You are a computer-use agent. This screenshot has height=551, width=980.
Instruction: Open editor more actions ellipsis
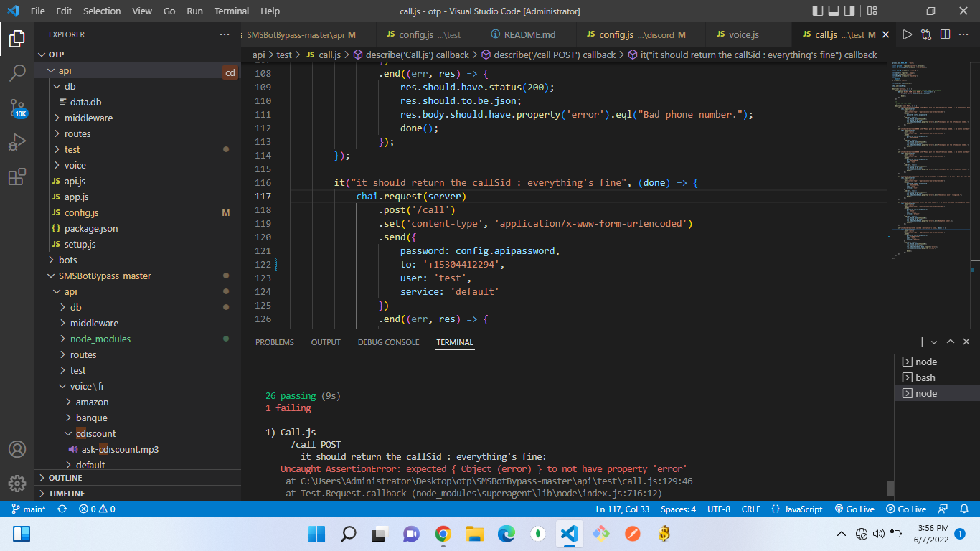click(x=964, y=34)
